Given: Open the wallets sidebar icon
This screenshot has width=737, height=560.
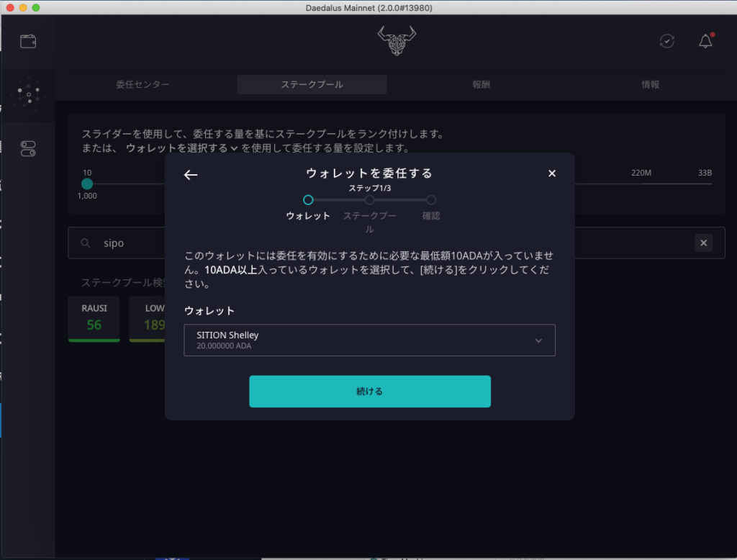Looking at the screenshot, I should click(x=28, y=41).
